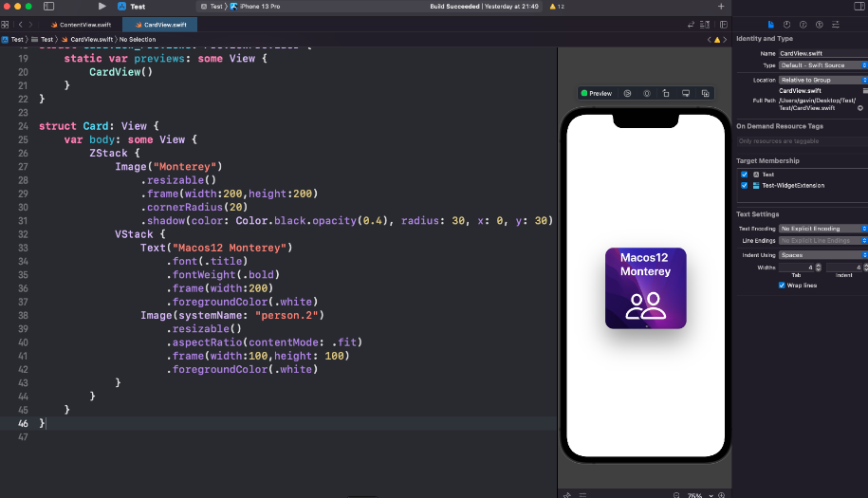Click the Preview button in canvas
Viewport: 868px width, 498px height.
tap(597, 94)
